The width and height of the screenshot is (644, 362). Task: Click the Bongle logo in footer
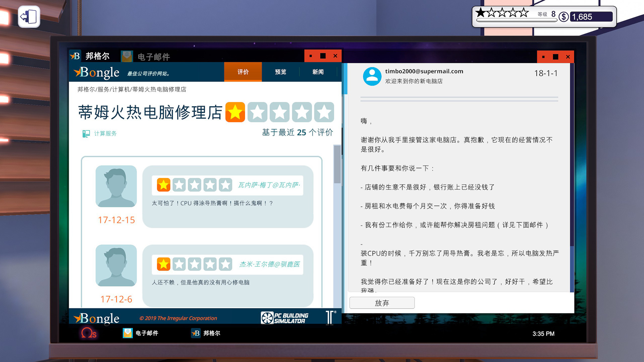[97, 318]
